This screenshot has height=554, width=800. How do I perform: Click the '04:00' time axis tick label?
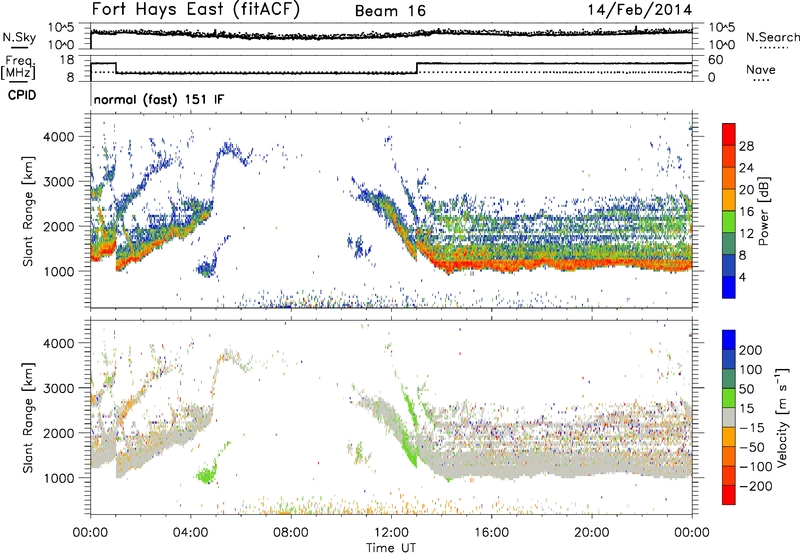[190, 533]
